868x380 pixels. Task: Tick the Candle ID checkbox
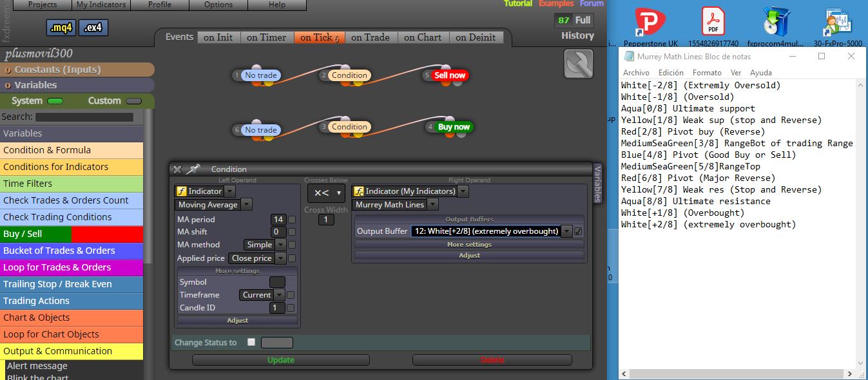(x=291, y=308)
